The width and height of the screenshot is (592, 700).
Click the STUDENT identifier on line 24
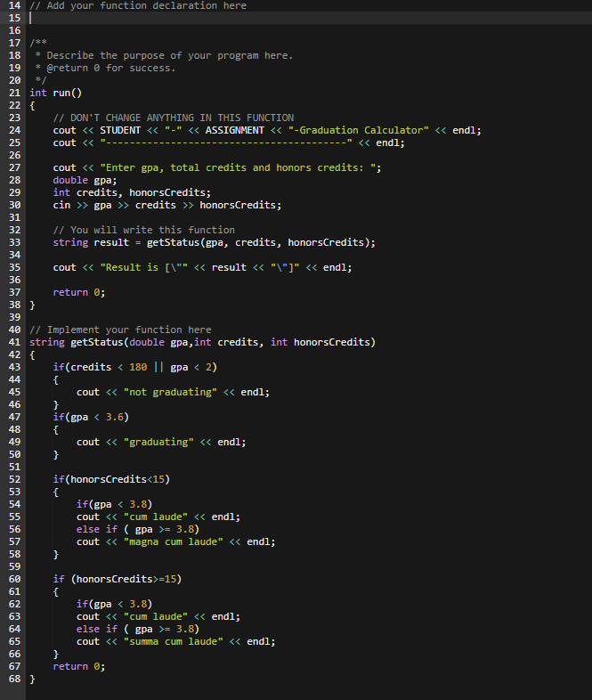pos(120,130)
